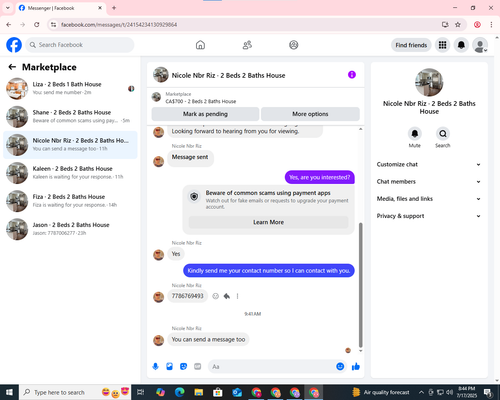The image size is (500, 400).
Task: Open the Groups icon in top navigation
Action: click(x=294, y=45)
